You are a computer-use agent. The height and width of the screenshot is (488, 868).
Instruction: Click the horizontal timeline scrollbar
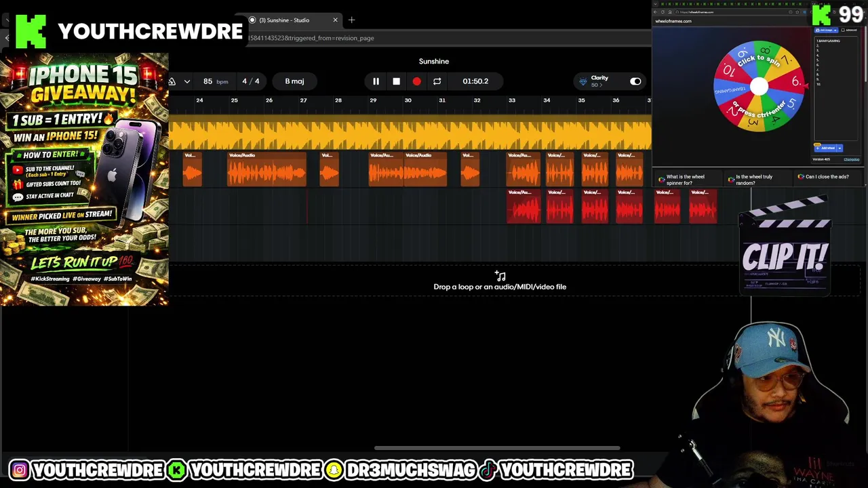coord(497,448)
